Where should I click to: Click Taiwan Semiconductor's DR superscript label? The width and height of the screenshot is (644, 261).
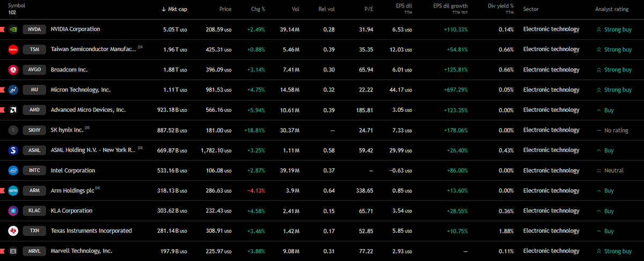point(140,47)
